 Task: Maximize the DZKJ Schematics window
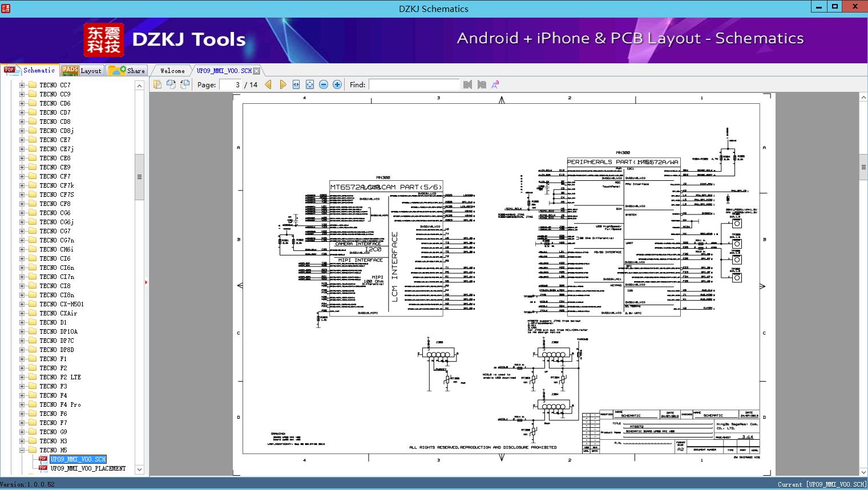coord(835,7)
